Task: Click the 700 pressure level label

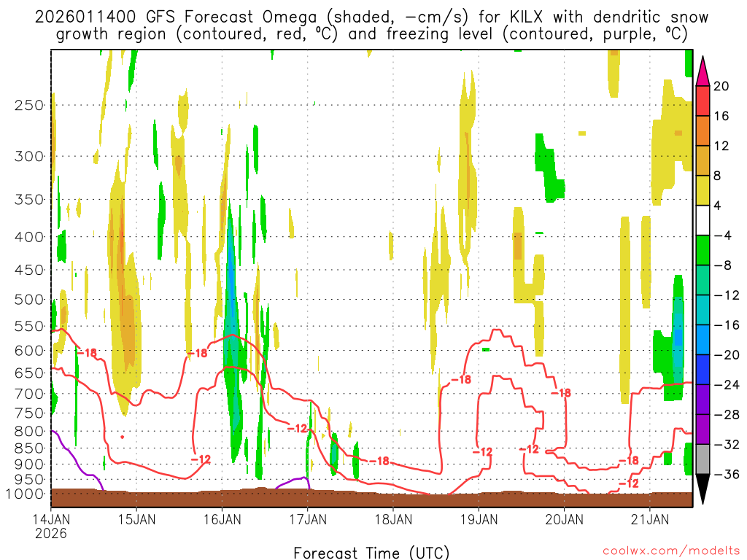Action: (x=29, y=394)
